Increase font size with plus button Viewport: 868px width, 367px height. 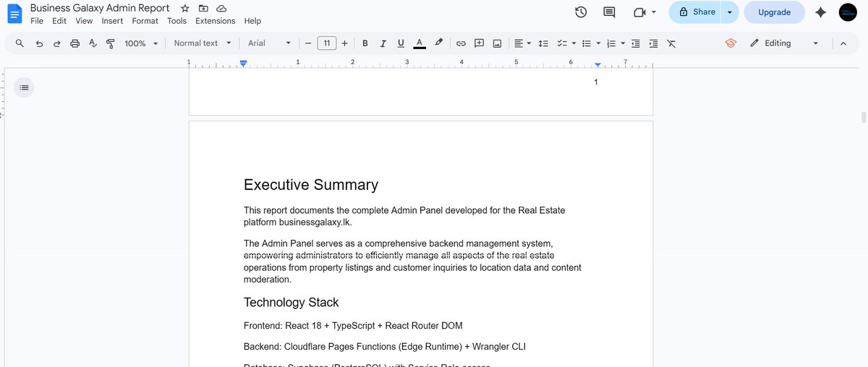click(x=344, y=43)
